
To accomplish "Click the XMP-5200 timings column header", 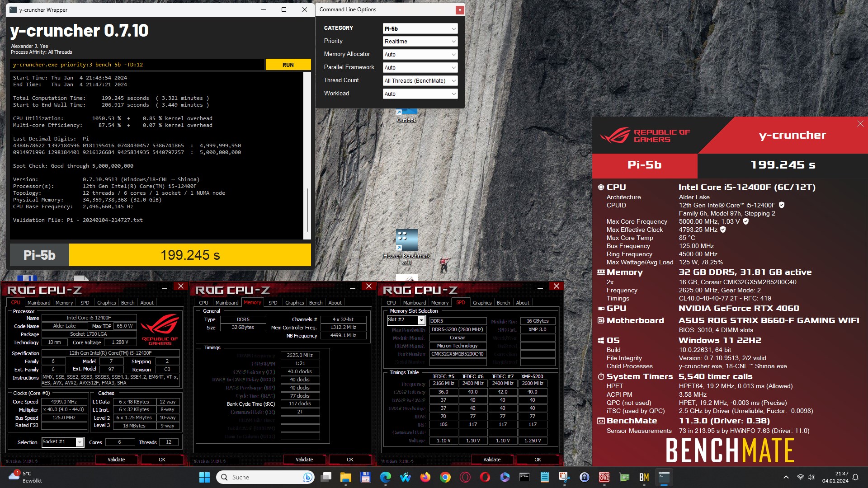I will click(532, 376).
